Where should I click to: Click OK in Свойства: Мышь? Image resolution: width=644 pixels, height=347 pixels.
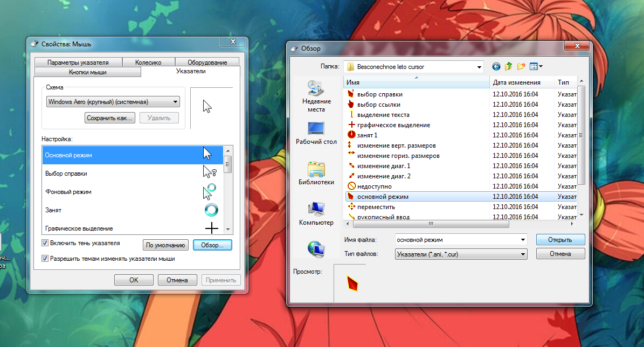point(134,280)
